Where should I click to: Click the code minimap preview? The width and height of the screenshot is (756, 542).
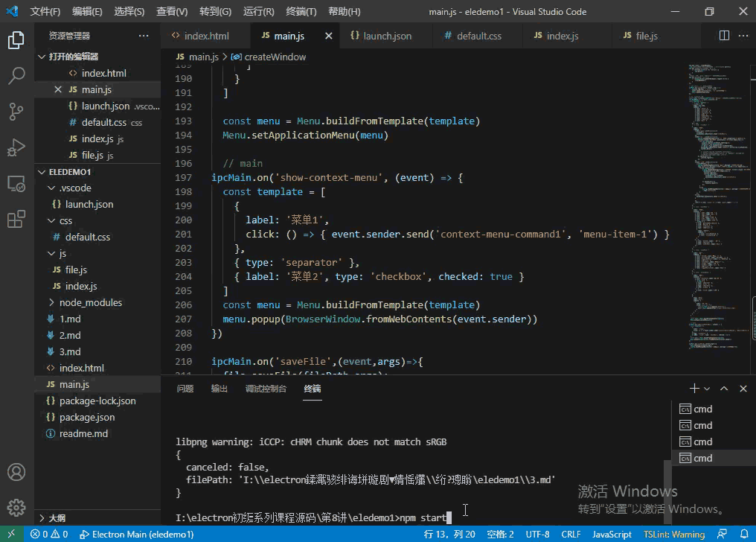(718, 208)
